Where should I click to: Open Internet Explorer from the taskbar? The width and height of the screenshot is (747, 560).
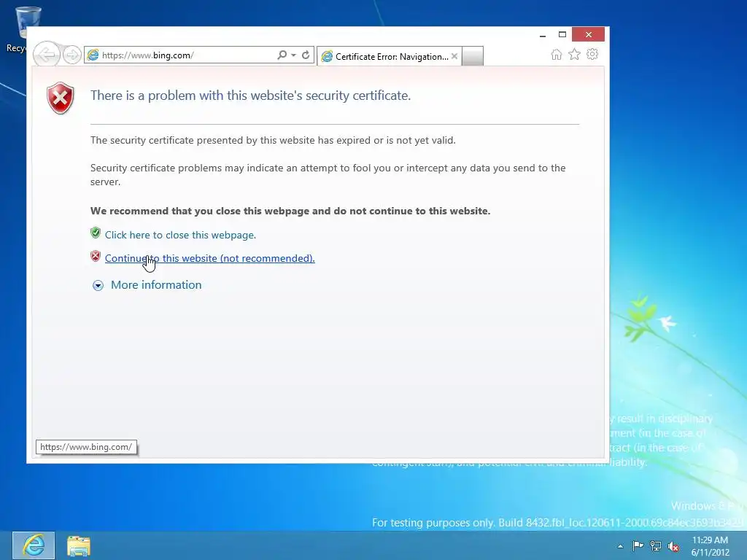[x=34, y=545]
